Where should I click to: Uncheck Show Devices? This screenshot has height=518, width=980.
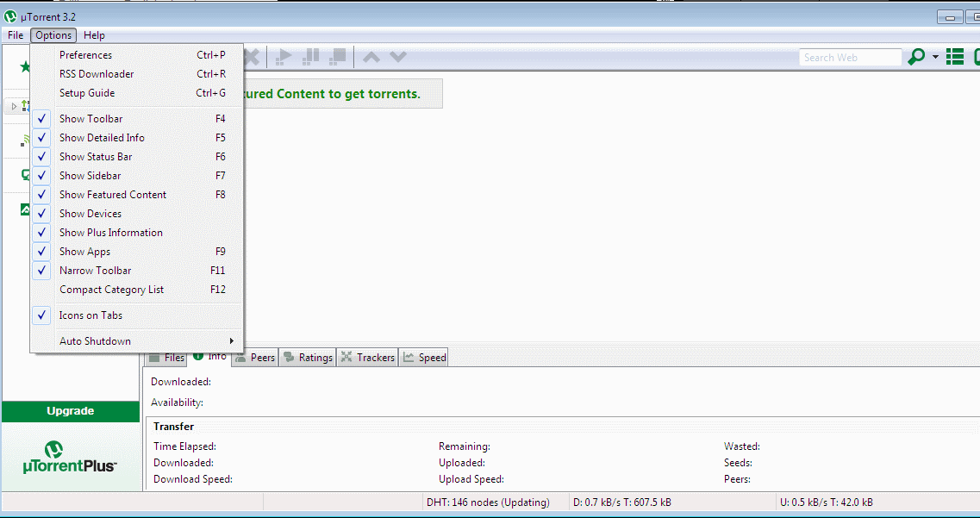tap(136, 214)
